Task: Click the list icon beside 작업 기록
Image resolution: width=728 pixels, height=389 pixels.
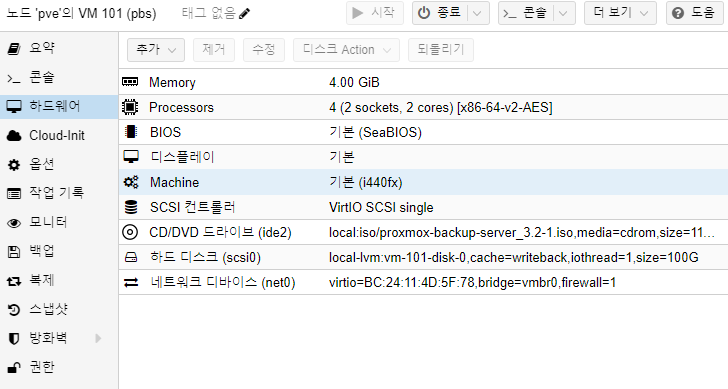Action: point(14,194)
